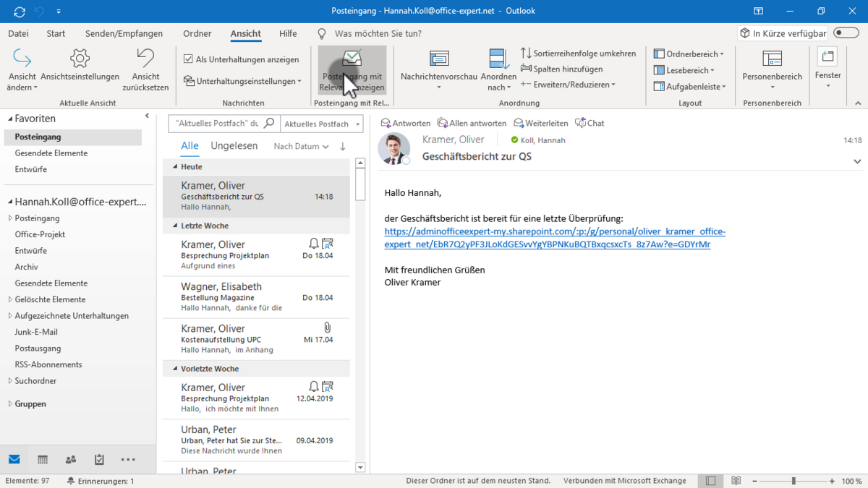Click Allen antworten button
The width and height of the screenshot is (868, 488).
(472, 124)
